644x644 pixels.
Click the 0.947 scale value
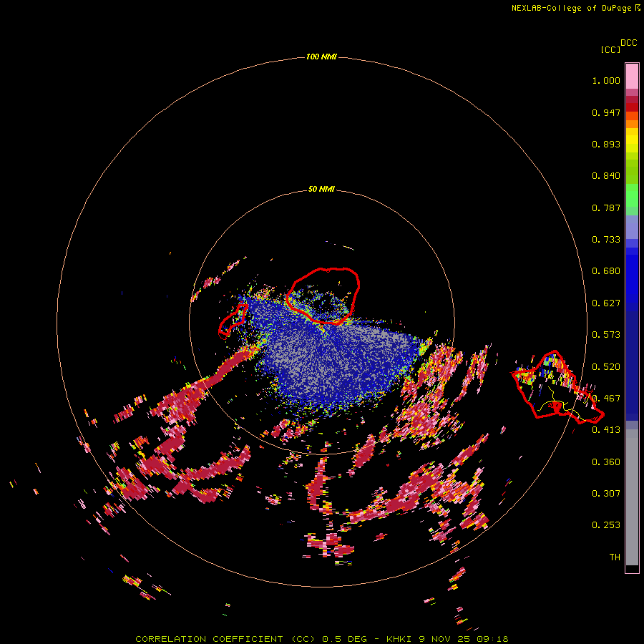[x=606, y=112]
